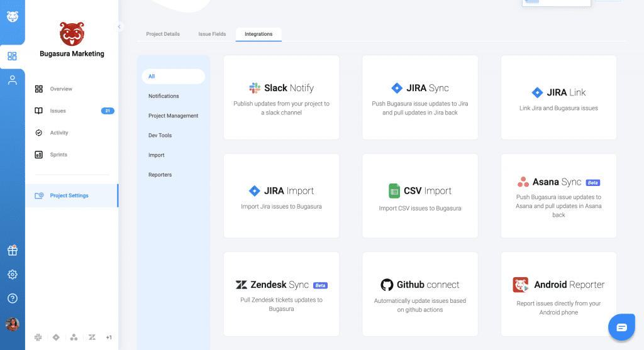This screenshot has height=350, width=644.
Task: Open the JIRA Sync integration title
Action: coord(428,88)
